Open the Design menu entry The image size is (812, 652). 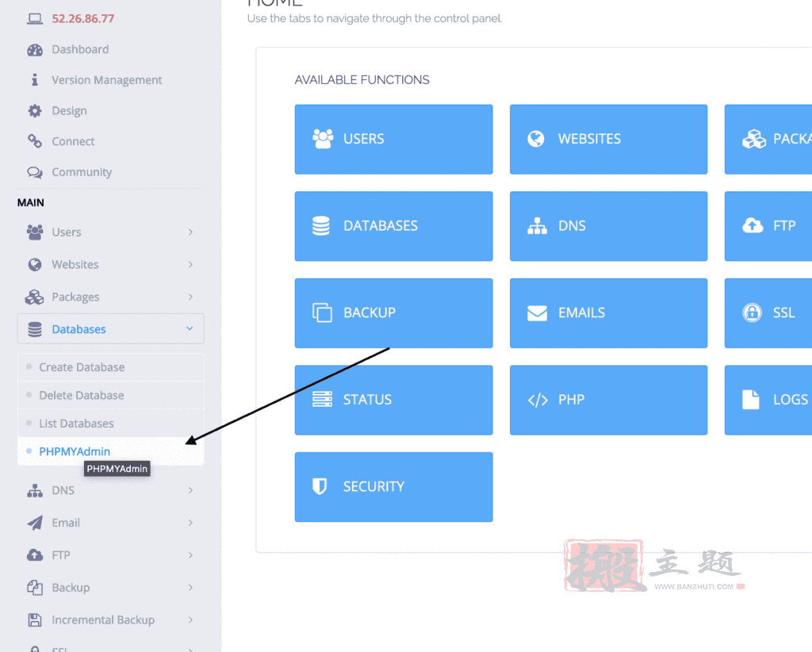pyautogui.click(x=70, y=111)
